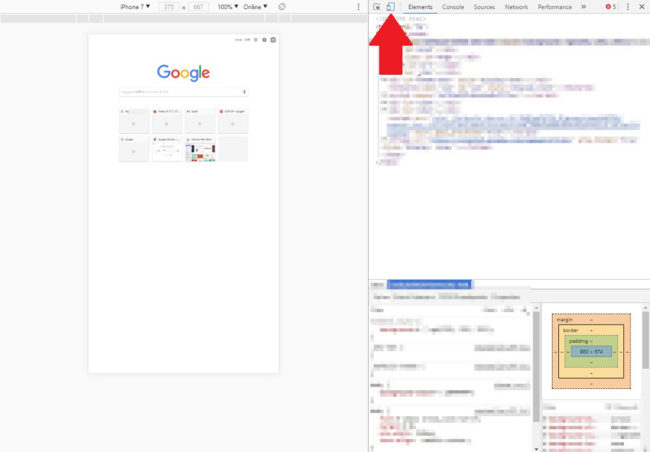
Task: Click the padding region of box model
Action: 591,341
